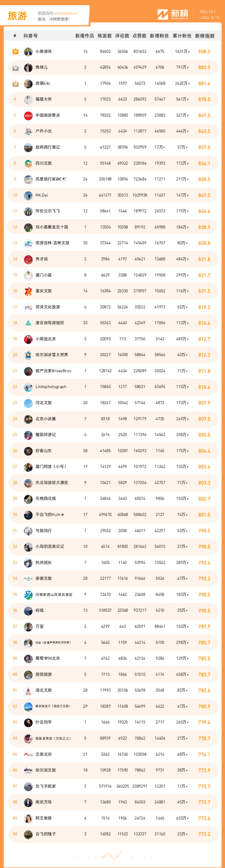This screenshot has height=868, width=225.
Task: Click the 小黑诸鸣 account name
Action: pyautogui.click(x=43, y=52)
